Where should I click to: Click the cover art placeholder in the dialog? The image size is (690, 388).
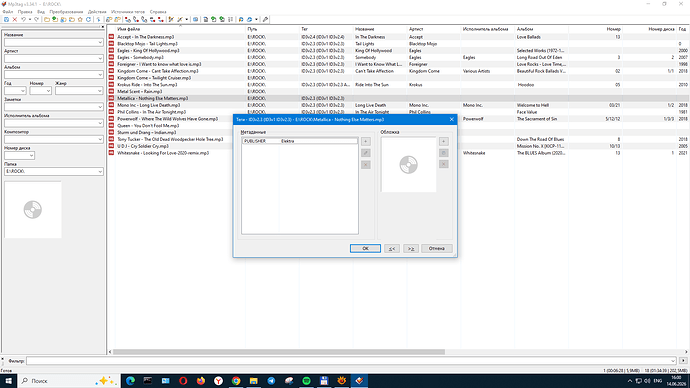[x=408, y=165]
